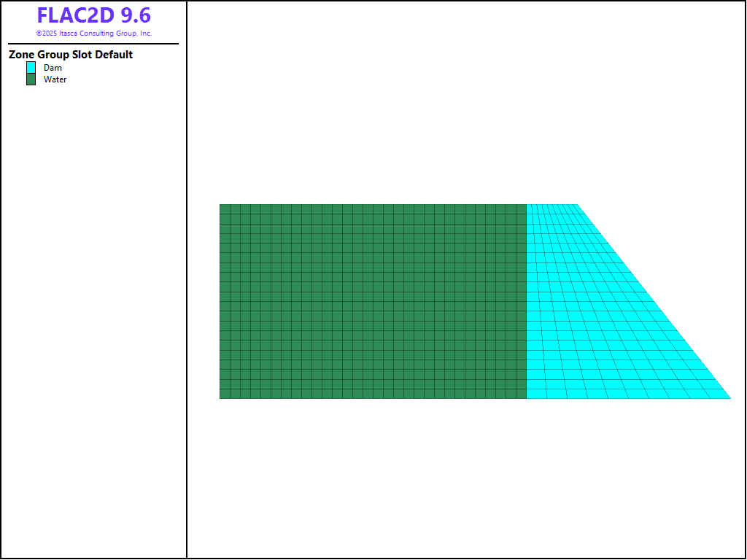The image size is (747, 560).
Task: Click the FLAC2D 9.6 title text
Action: click(93, 15)
